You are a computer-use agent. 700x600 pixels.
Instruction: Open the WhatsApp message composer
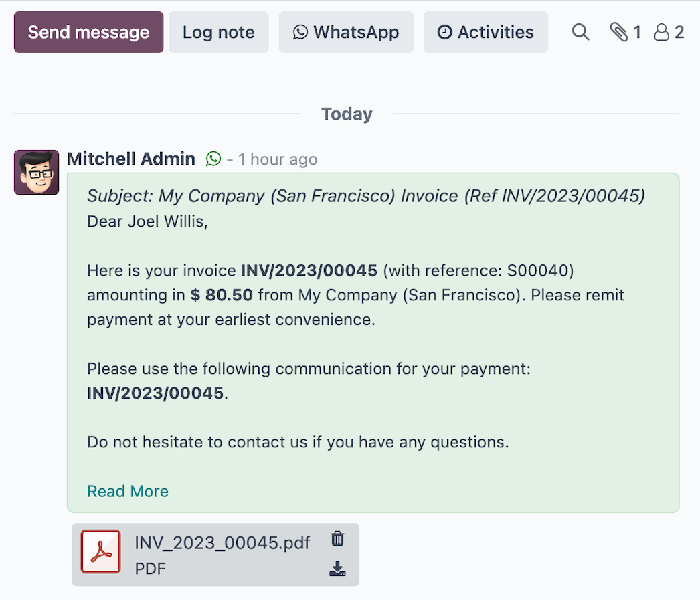(346, 32)
